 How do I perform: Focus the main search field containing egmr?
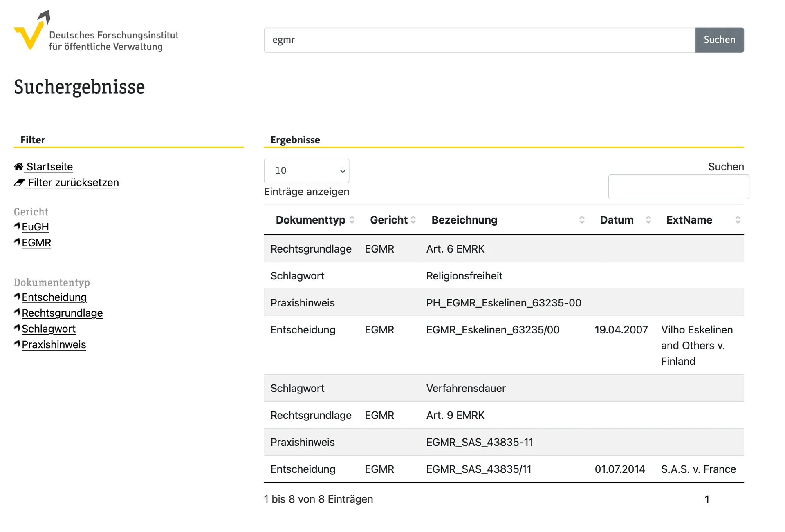tap(480, 40)
